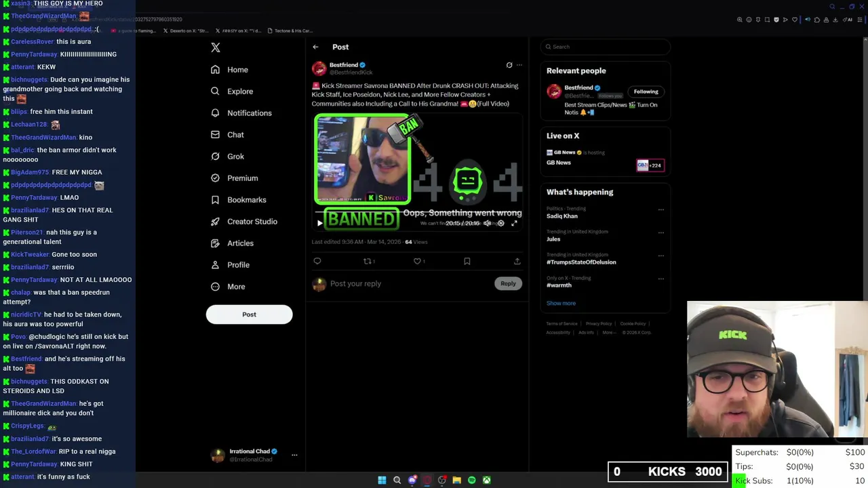Open the Privacy Policy footer link
Image resolution: width=868 pixels, height=488 pixels.
(599, 324)
